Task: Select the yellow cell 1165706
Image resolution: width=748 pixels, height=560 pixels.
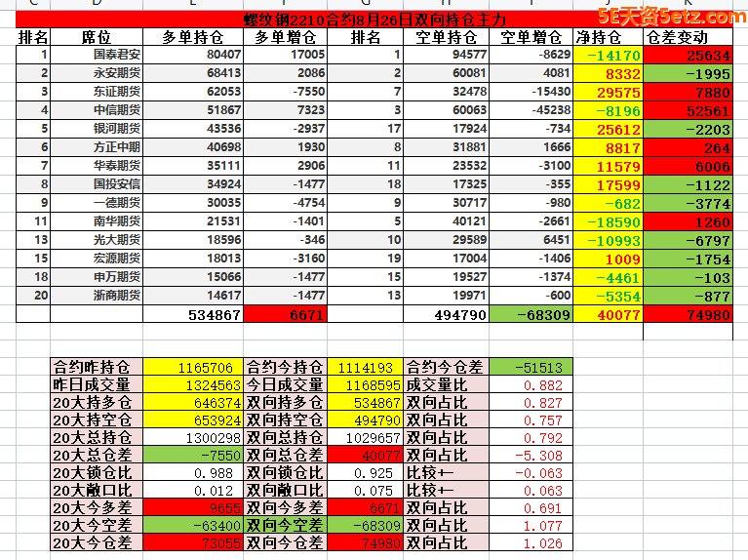Action: pyautogui.click(x=193, y=367)
